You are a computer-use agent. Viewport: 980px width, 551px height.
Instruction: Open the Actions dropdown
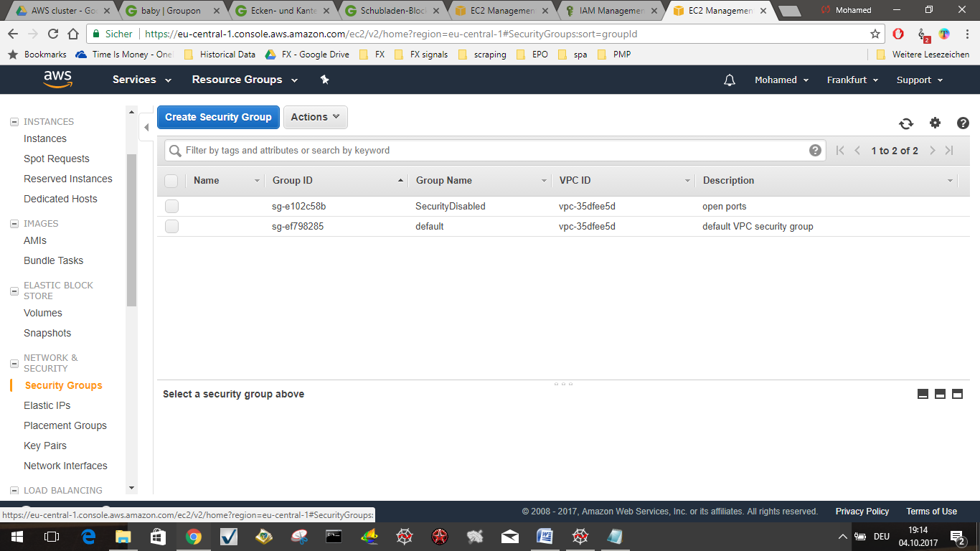(x=316, y=117)
